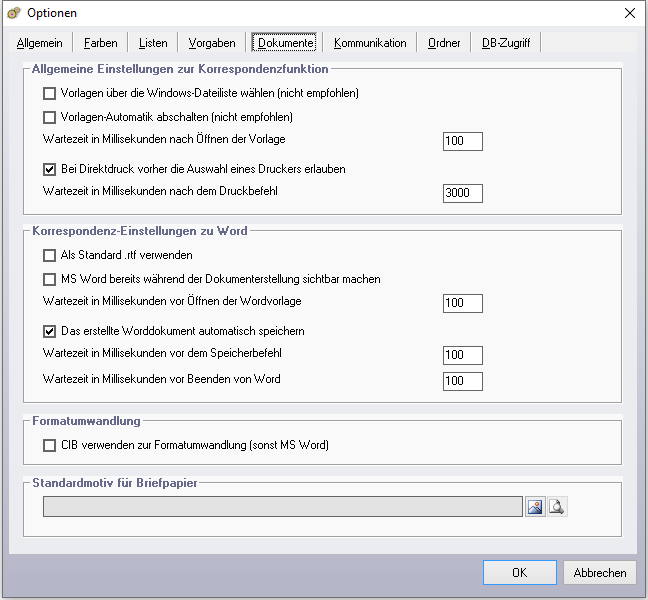The width and height of the screenshot is (648, 600).
Task: Disable automatic saving of Word document
Action: pos(50,331)
